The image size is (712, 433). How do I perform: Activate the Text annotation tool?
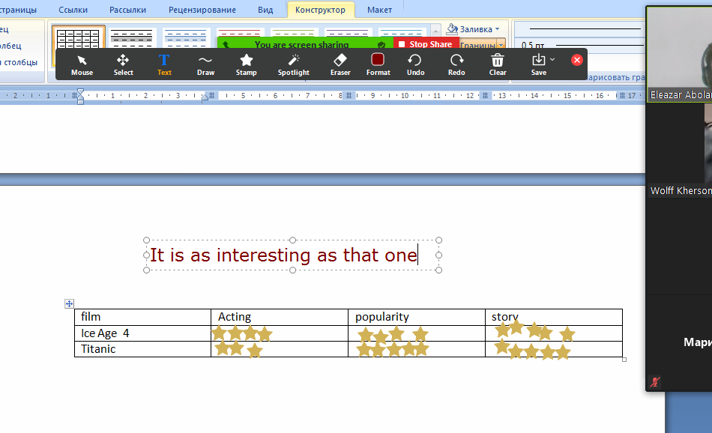tap(164, 64)
